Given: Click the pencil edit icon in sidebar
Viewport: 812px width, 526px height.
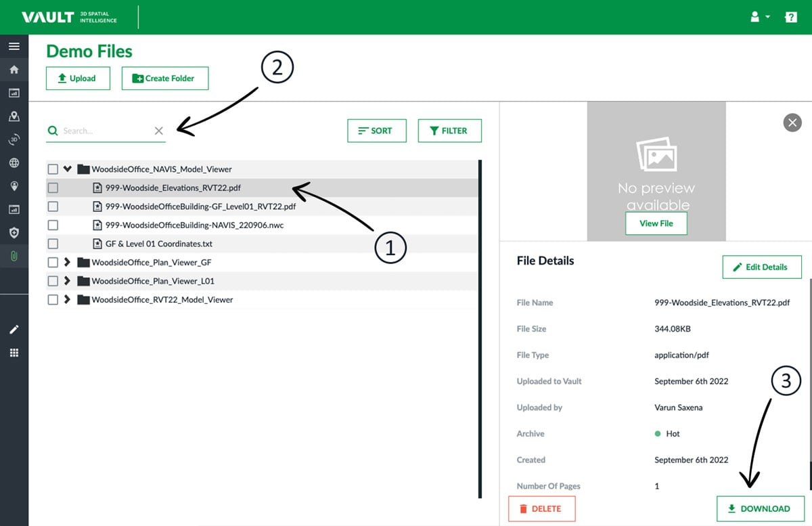Looking at the screenshot, I should 14,330.
